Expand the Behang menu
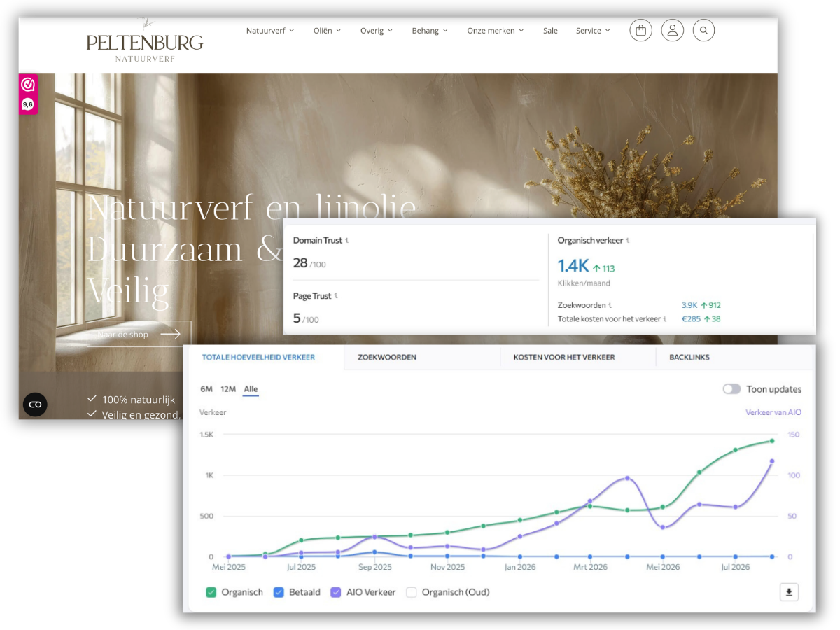Viewport: 840px width, 630px height. click(430, 31)
